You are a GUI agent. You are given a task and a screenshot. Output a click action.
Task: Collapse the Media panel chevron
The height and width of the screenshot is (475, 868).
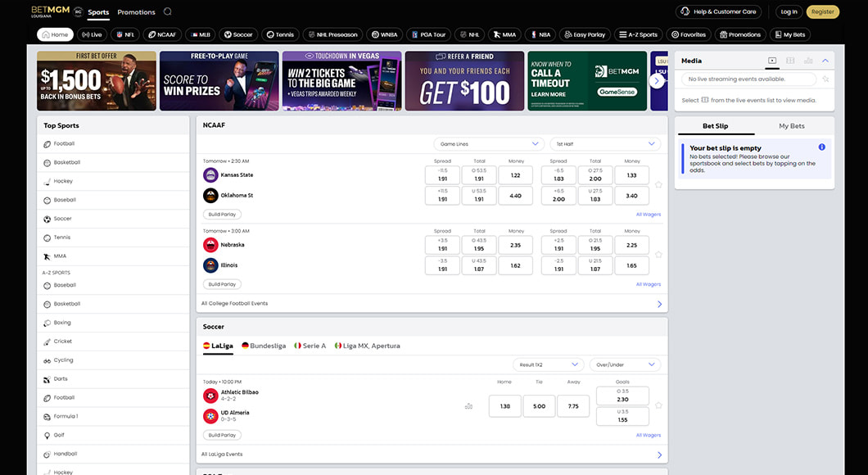pyautogui.click(x=825, y=61)
